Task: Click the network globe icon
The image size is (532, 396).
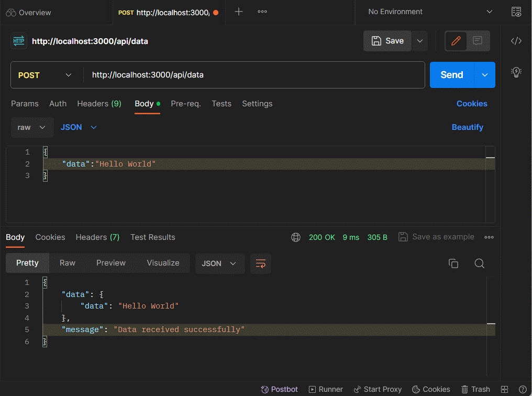Action: pos(296,237)
